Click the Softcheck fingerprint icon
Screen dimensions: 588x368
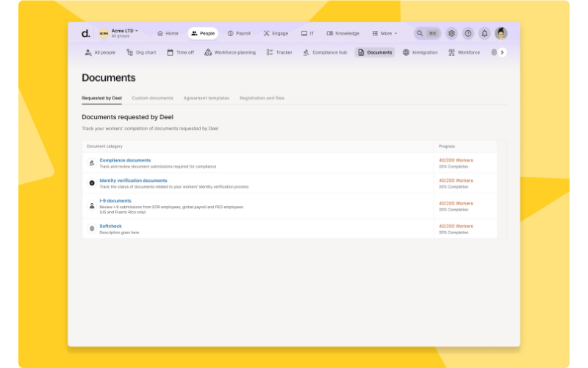(x=91, y=229)
